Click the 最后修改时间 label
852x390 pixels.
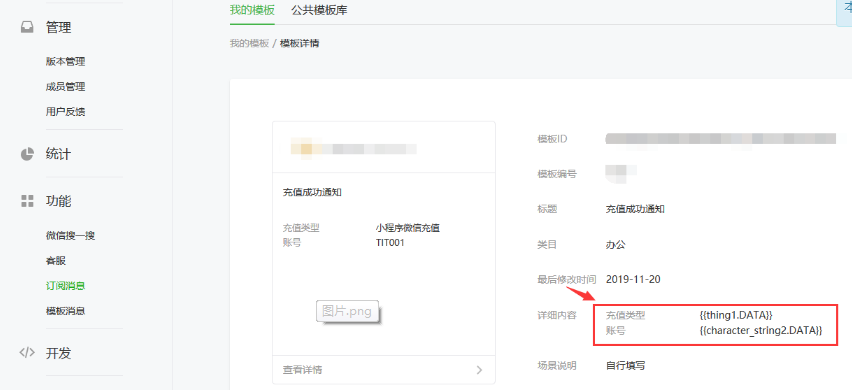tap(567, 280)
